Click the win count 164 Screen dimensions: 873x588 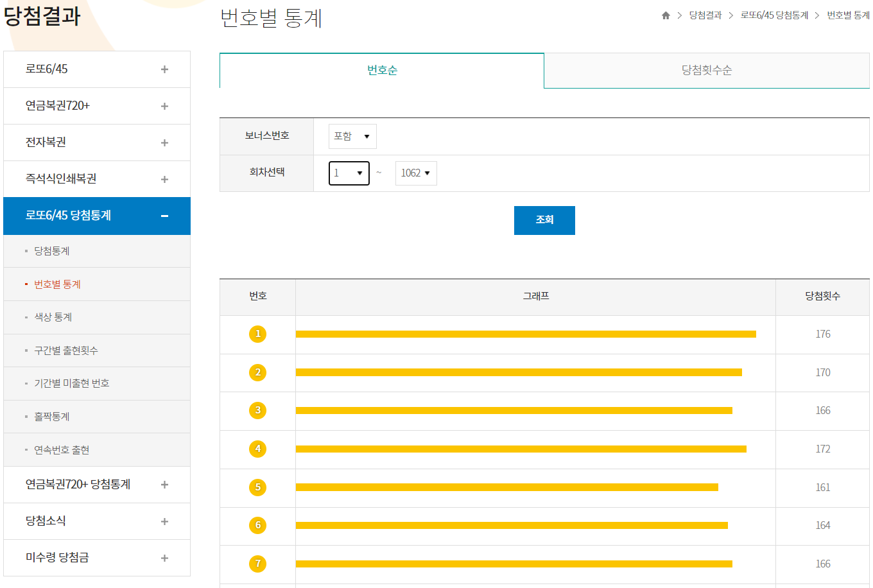coord(823,526)
